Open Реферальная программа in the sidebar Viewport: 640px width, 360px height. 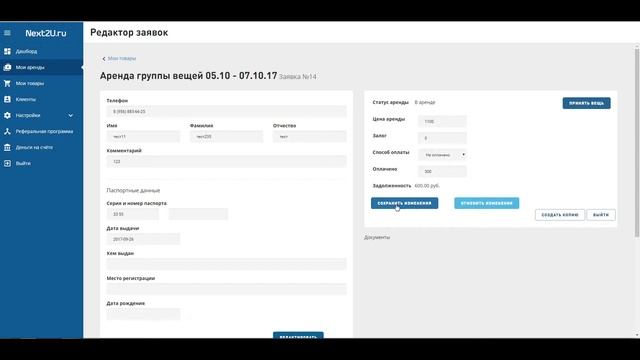(44, 131)
